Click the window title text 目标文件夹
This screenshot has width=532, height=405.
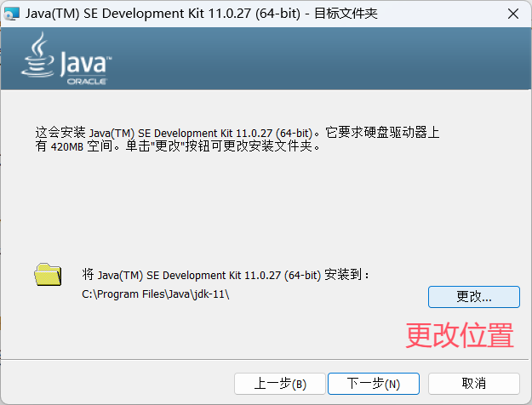346,14
